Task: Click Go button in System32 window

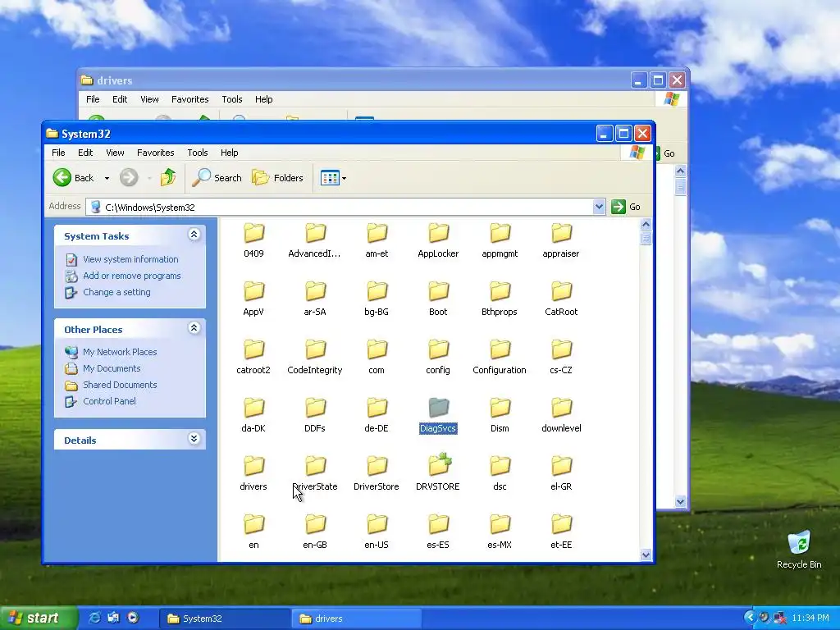Action: click(x=626, y=207)
